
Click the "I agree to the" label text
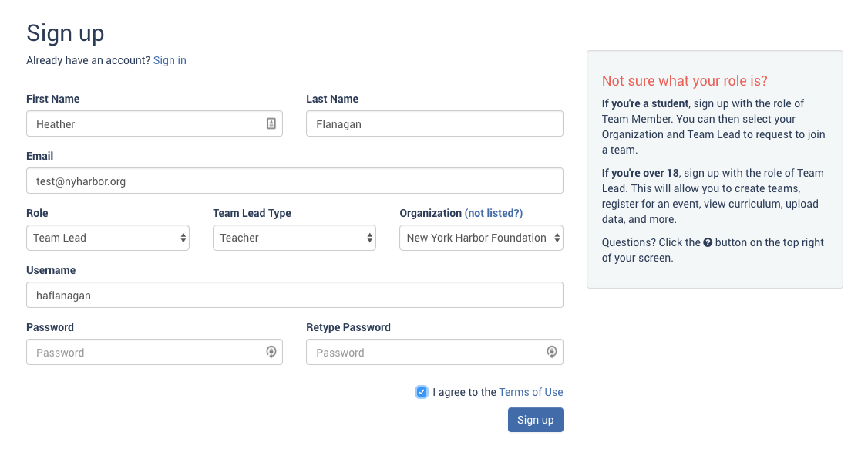pyautogui.click(x=464, y=392)
